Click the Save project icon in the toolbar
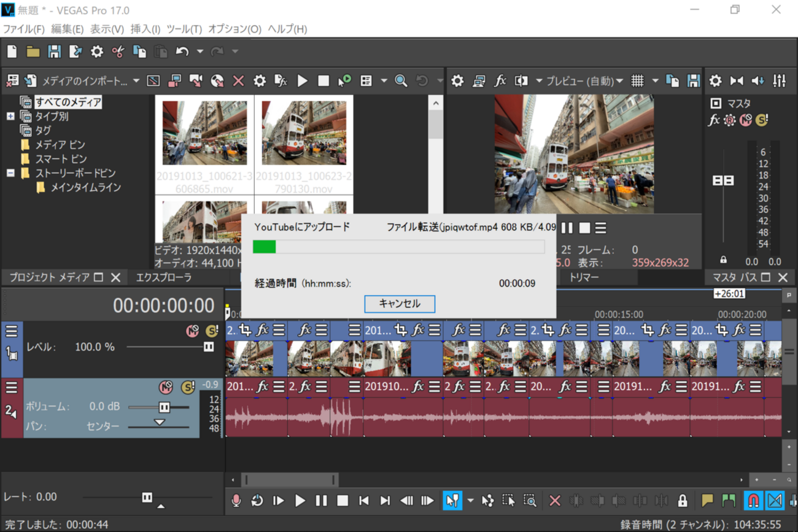This screenshot has height=532, width=798. coord(54,52)
